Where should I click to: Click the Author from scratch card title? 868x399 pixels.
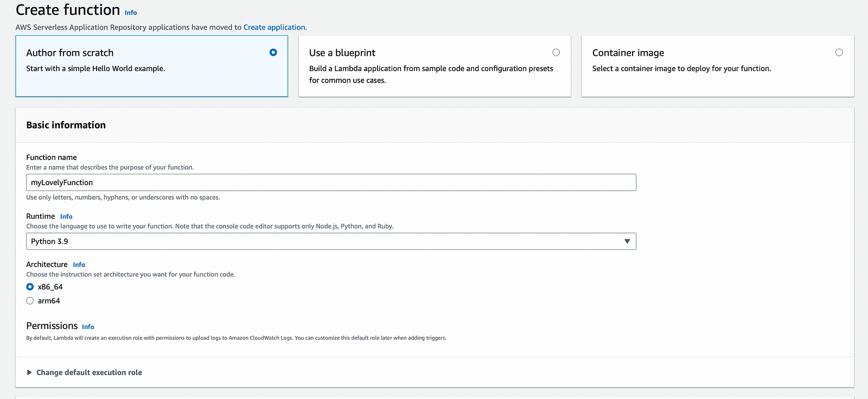pyautogui.click(x=70, y=53)
